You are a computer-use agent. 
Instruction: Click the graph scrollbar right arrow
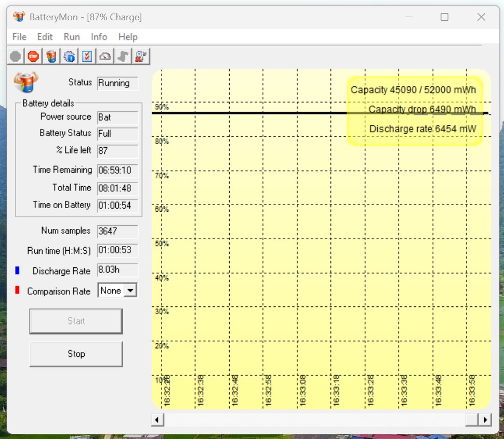pyautogui.click(x=485, y=420)
